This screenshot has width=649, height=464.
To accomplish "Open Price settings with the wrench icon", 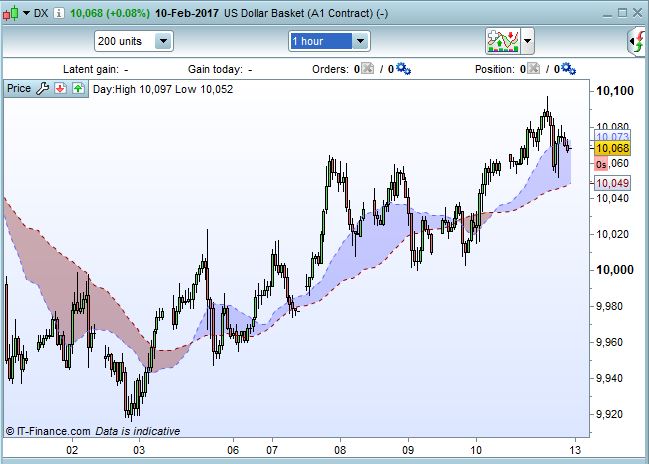I will pos(43,89).
